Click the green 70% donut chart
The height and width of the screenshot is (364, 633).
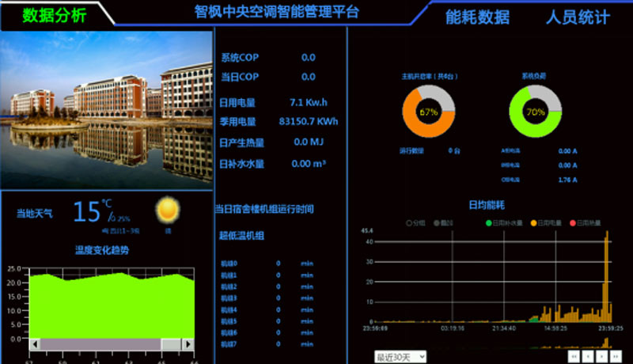click(536, 112)
